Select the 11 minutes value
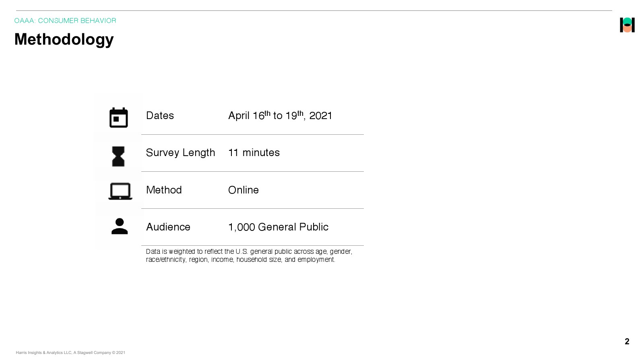644x362 pixels. click(x=254, y=153)
